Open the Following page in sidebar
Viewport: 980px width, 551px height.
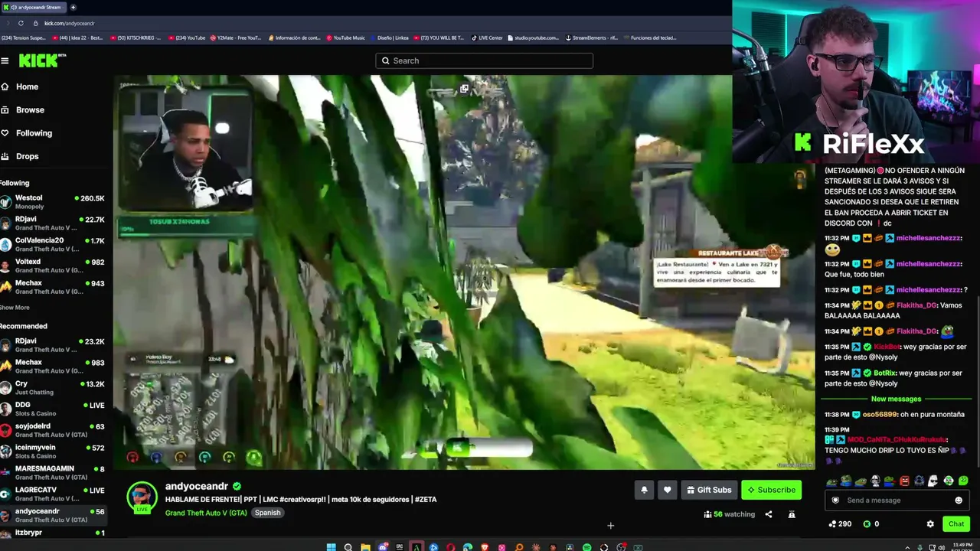27,133
